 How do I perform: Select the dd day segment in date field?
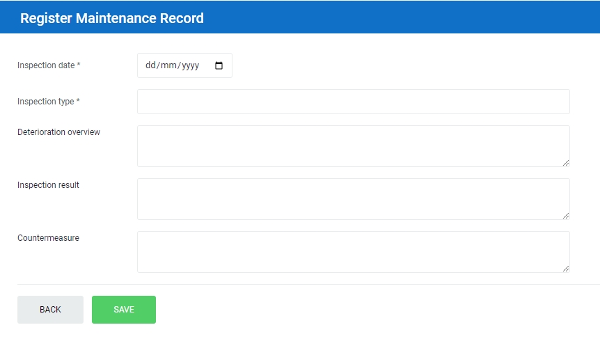point(150,65)
